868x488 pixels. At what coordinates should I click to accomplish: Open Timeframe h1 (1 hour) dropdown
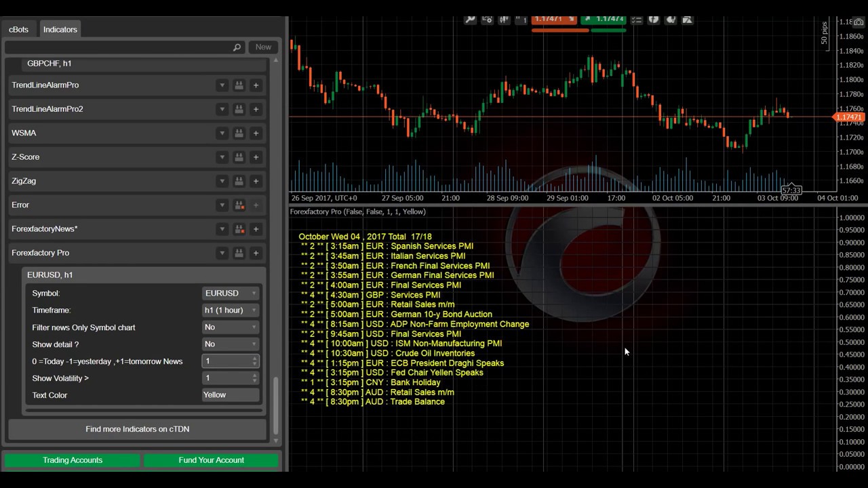[x=231, y=310]
